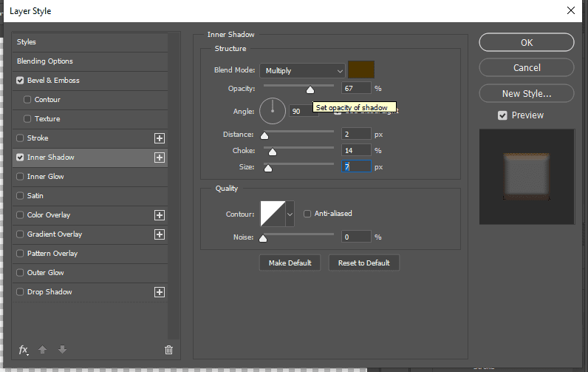Click the Angle dial control
588x372 pixels.
pyautogui.click(x=273, y=111)
